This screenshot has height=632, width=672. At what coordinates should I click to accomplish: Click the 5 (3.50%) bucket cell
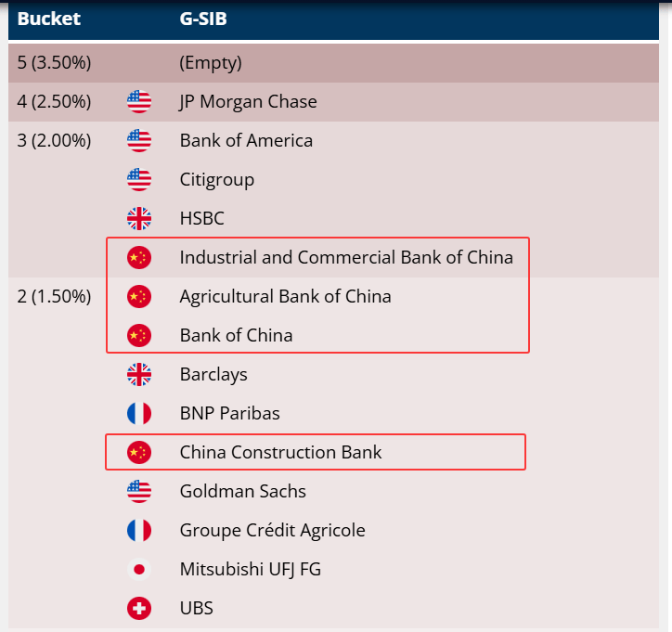(x=54, y=63)
